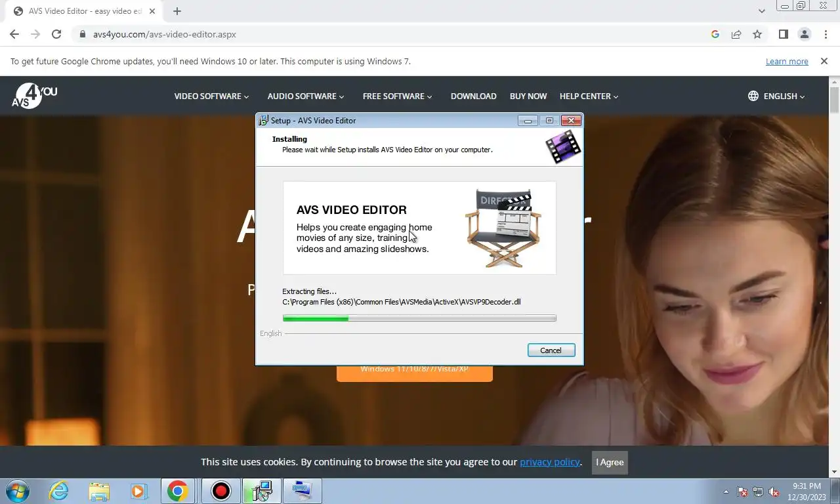This screenshot has height=504, width=840.
Task: Open the privacy policy link
Action: [x=550, y=462]
